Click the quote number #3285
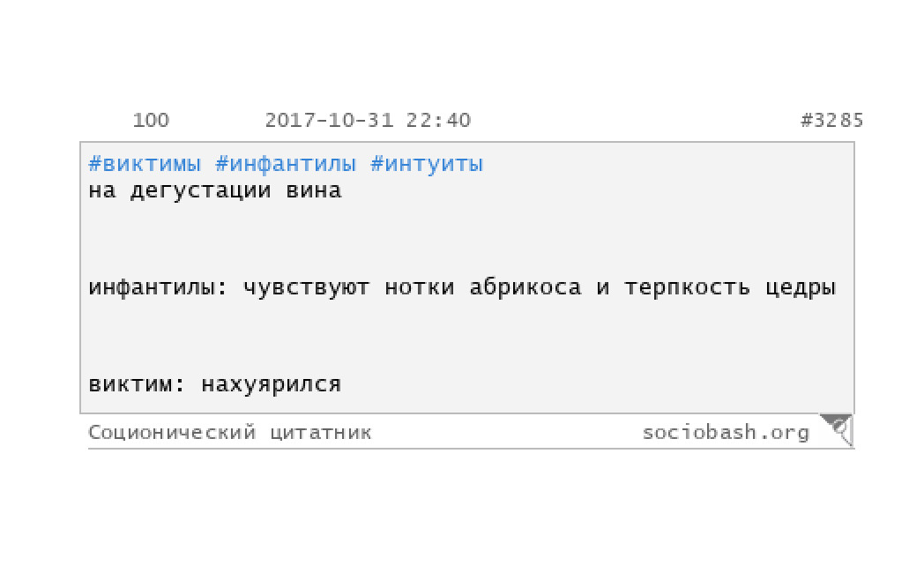 click(831, 120)
